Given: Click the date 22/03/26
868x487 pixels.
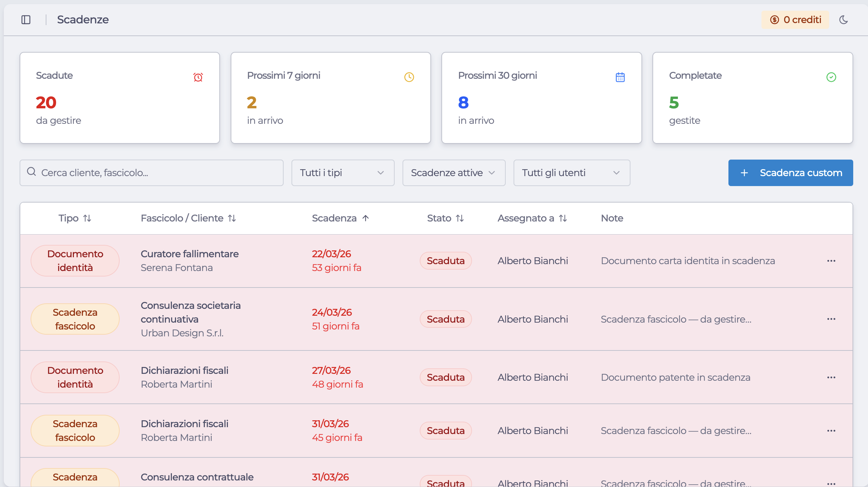Looking at the screenshot, I should pos(331,254).
